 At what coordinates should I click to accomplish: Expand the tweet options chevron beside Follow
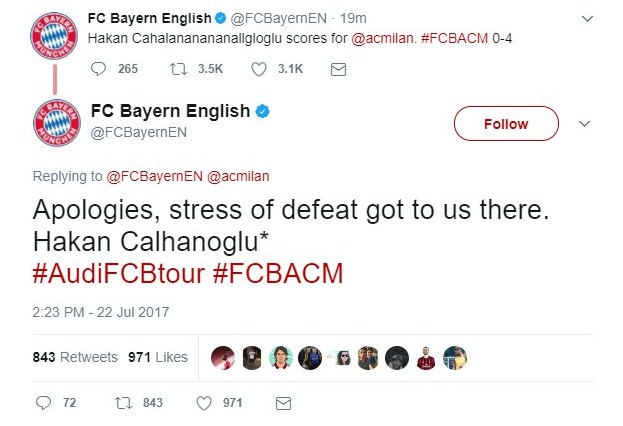[x=586, y=124]
